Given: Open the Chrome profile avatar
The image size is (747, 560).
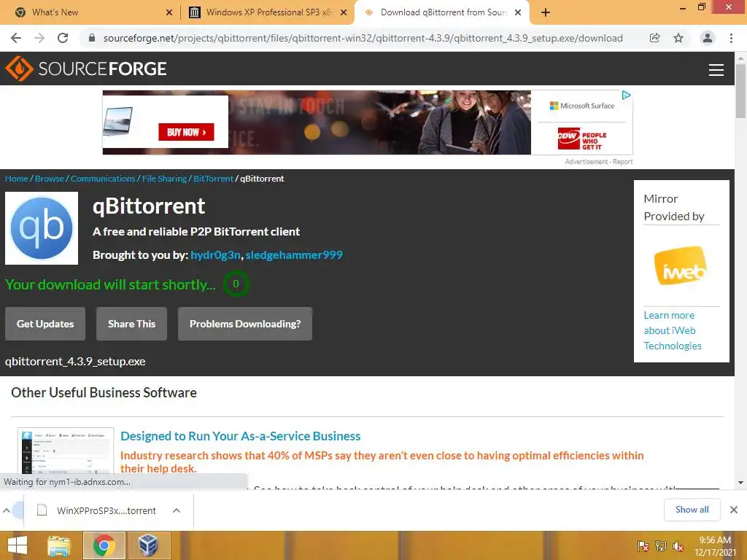Looking at the screenshot, I should tap(708, 38).
